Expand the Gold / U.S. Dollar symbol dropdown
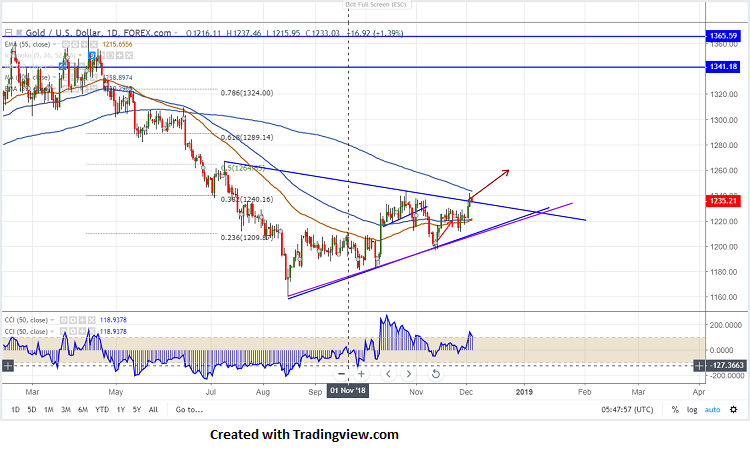The width and height of the screenshot is (750, 452). [176, 33]
